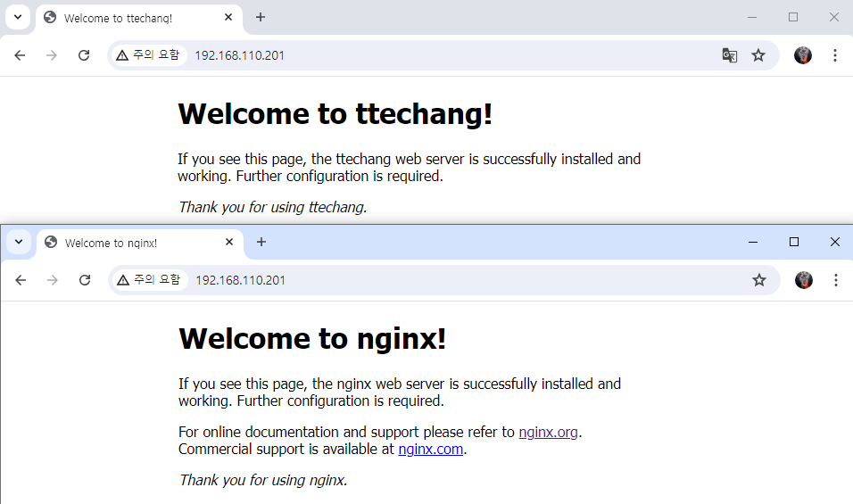Add a new tab in nginx window
This screenshot has height=504, width=853.
(261, 243)
